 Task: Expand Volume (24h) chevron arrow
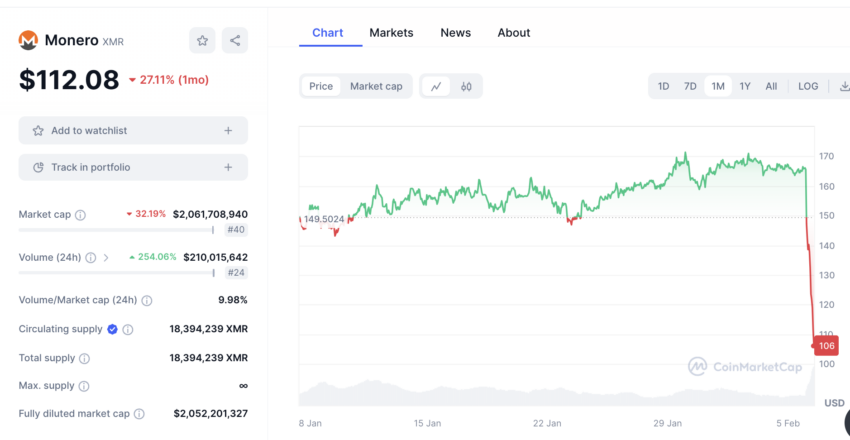coord(106,258)
